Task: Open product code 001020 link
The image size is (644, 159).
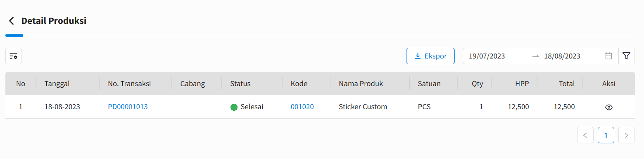Action: click(x=302, y=107)
